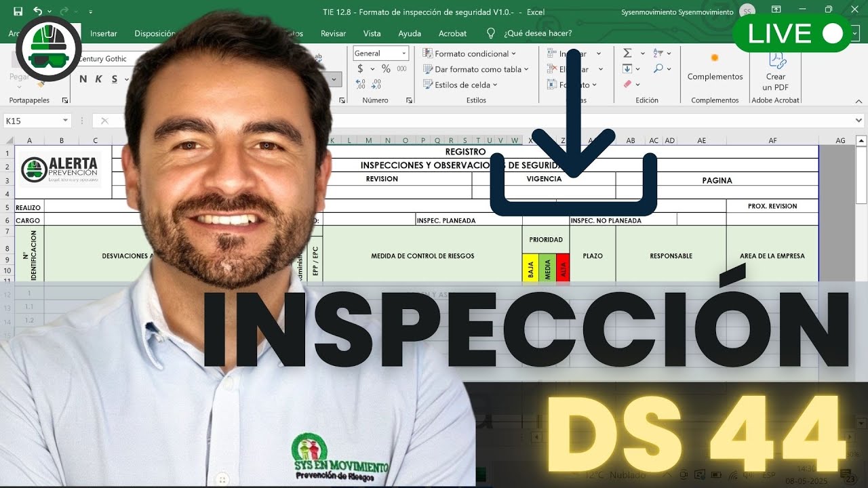Collapse the ribbon with the chevron
Viewport: 868px width, 488px height.
pos(859,100)
